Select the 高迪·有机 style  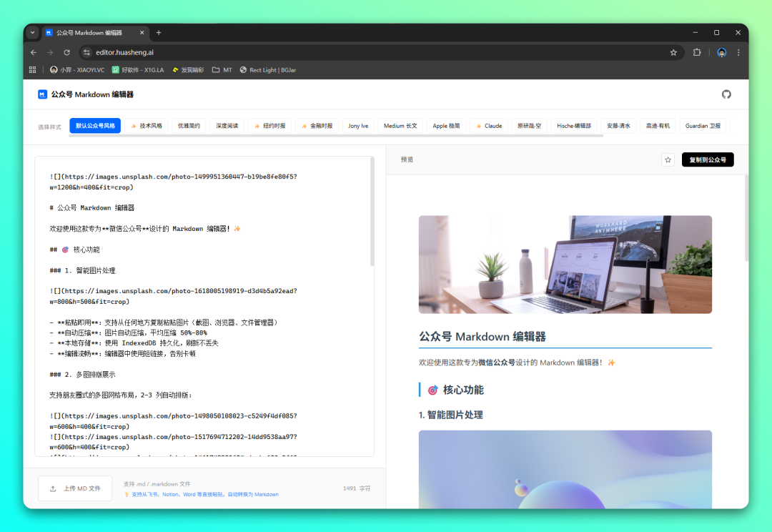658,126
